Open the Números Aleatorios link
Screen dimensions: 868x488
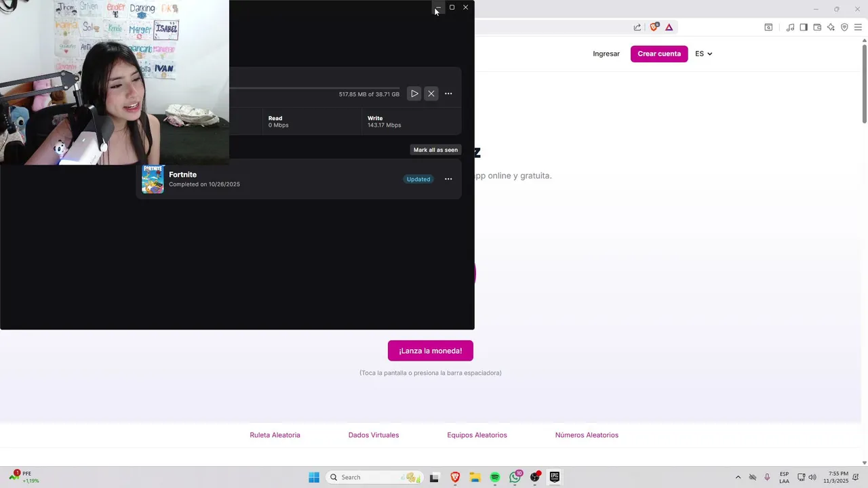click(587, 435)
